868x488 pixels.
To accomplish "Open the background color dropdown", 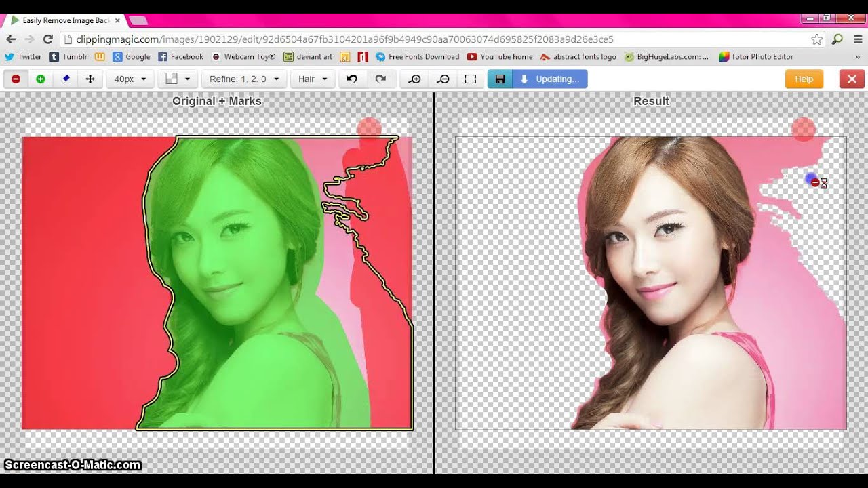I will (178, 79).
